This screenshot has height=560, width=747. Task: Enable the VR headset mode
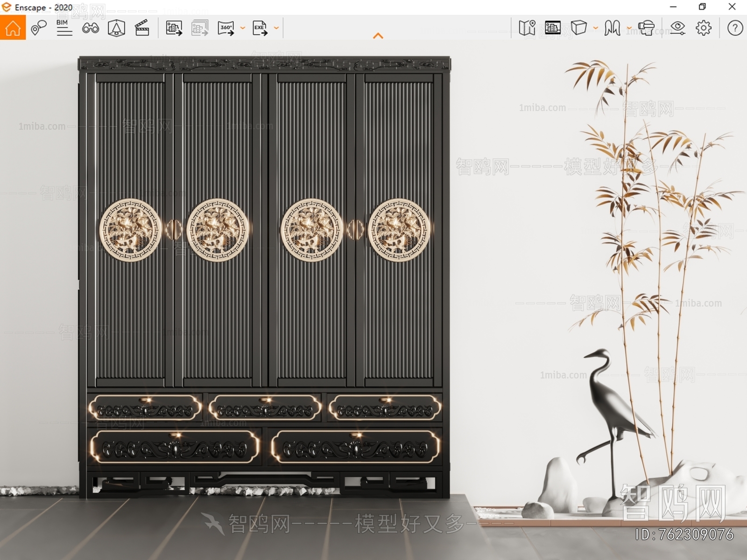click(646, 28)
